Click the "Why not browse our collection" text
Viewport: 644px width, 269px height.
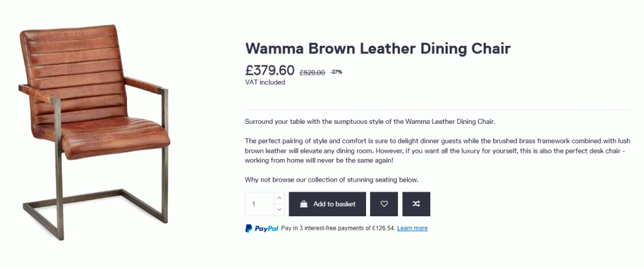[x=331, y=180]
